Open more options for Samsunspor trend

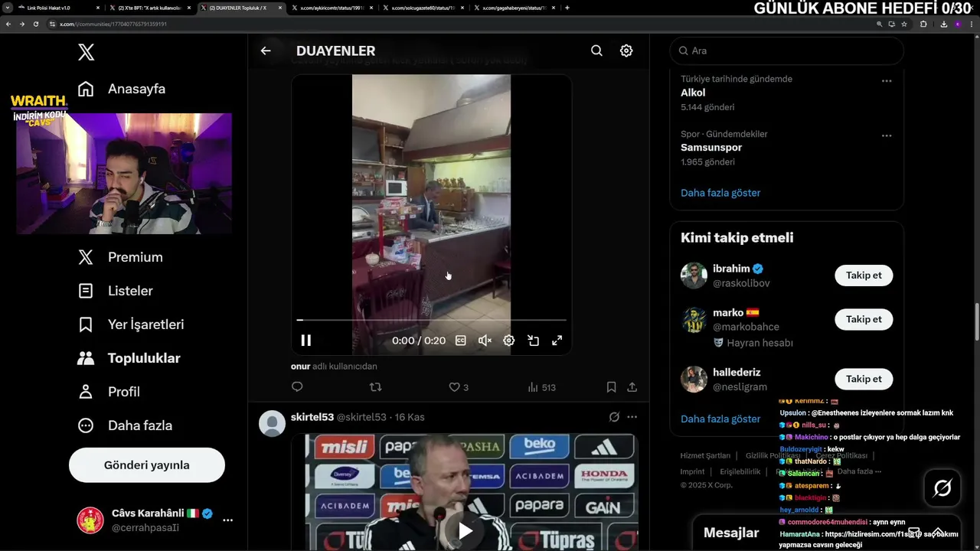point(887,135)
